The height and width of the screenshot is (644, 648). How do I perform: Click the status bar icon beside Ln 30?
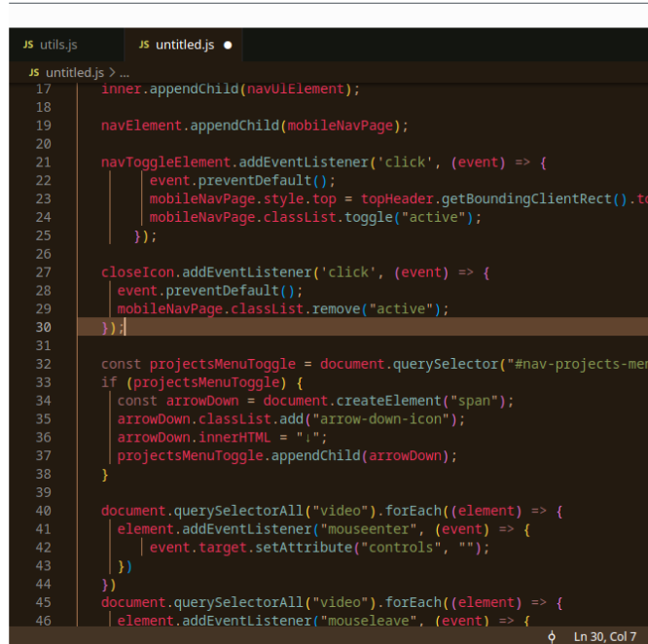[x=552, y=637]
